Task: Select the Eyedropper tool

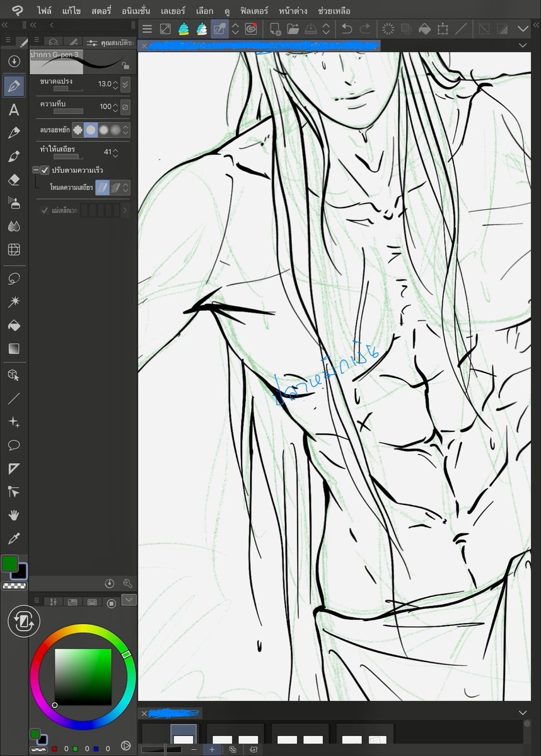Action: [x=14, y=538]
